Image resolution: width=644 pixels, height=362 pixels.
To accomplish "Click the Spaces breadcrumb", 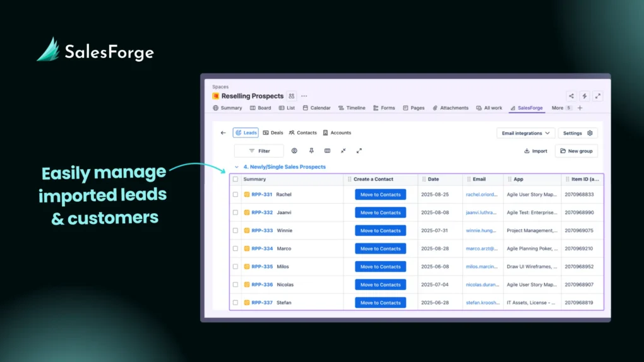I will pos(220,86).
